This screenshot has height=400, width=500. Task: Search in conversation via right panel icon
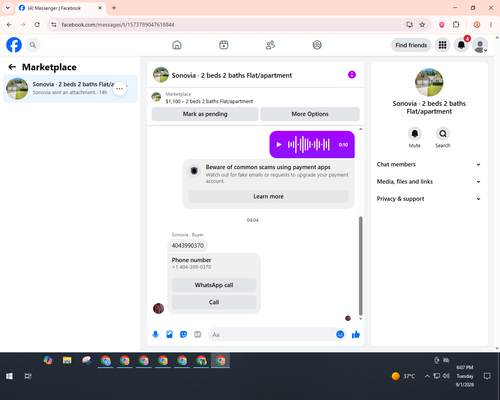(443, 134)
